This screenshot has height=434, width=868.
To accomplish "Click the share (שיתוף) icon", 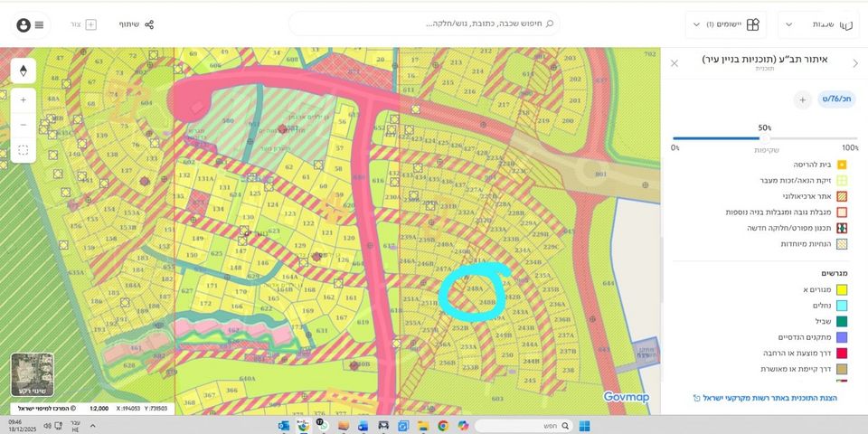I will pos(149,24).
